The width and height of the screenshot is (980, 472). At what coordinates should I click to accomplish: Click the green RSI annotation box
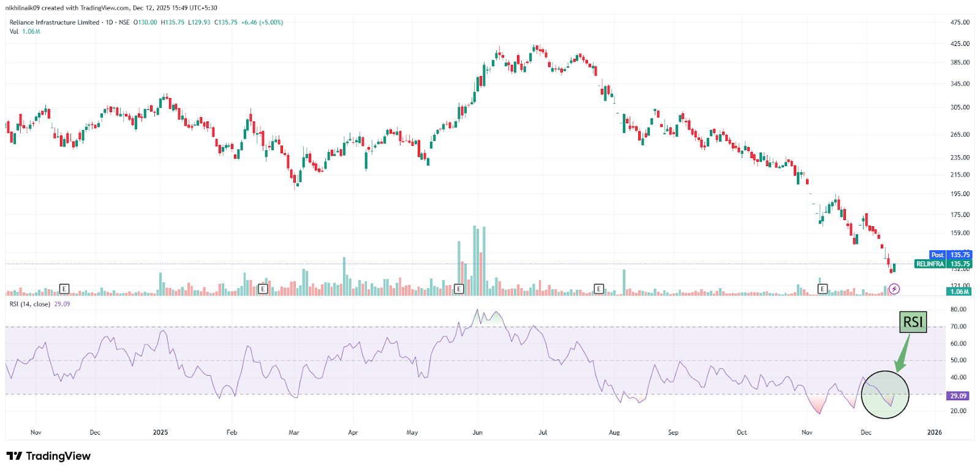pyautogui.click(x=913, y=322)
